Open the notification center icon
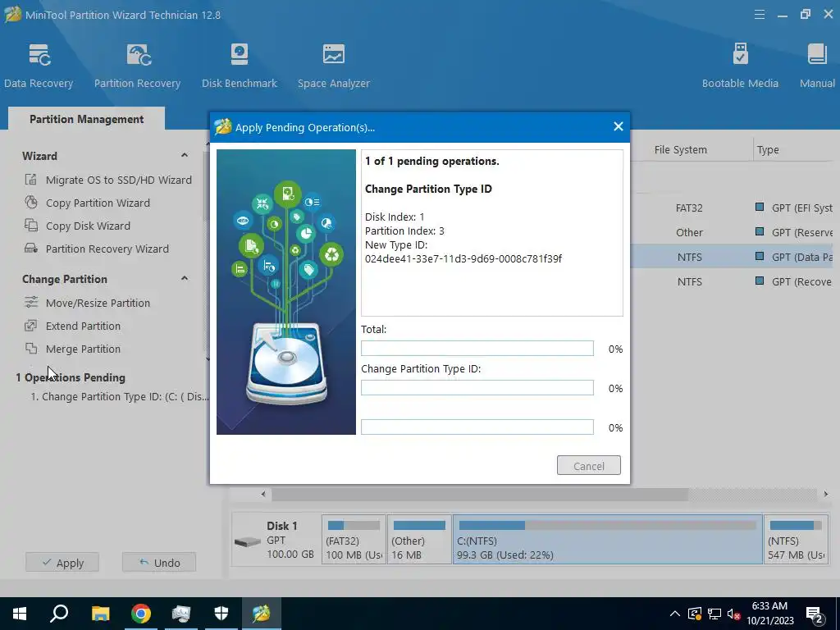This screenshot has width=840, height=630. [815, 614]
